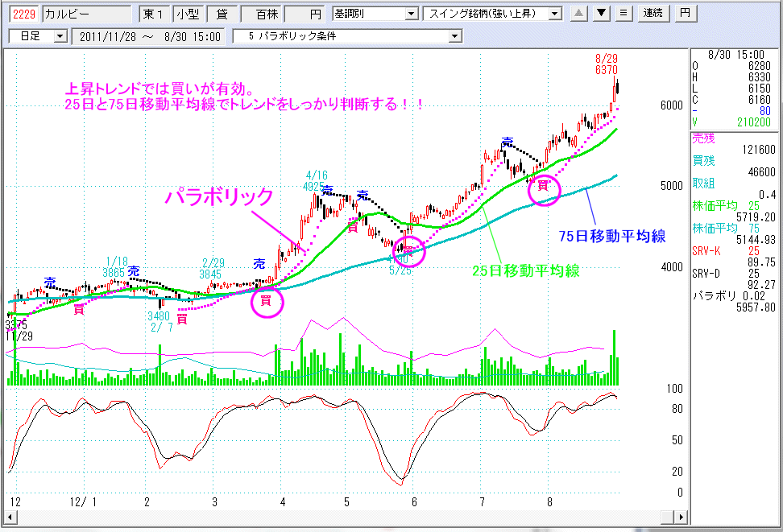Image resolution: width=783 pixels, height=532 pixels.
Task: Click the open price value 6280
Action: click(759, 66)
